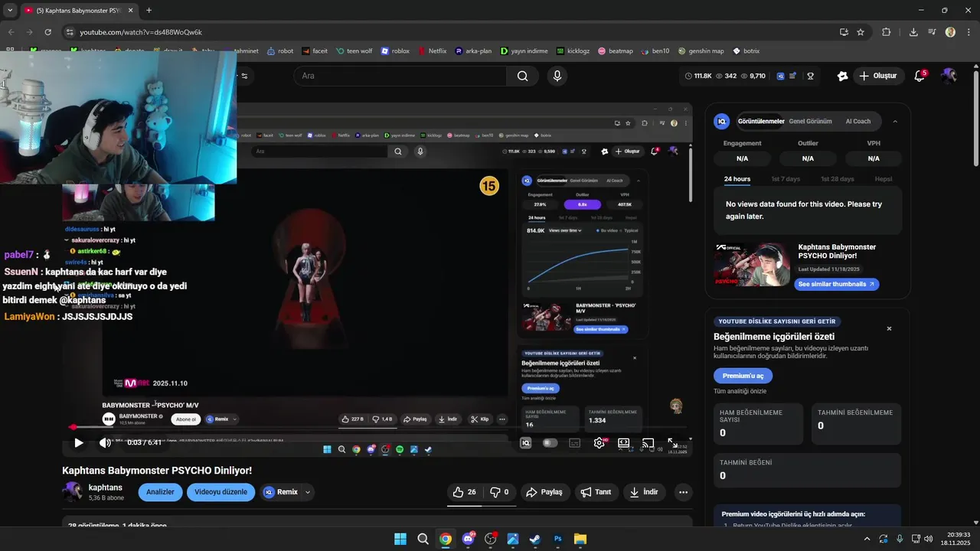Image resolution: width=980 pixels, height=551 pixels.
Task: Select the 1st 7 days tab
Action: [x=786, y=179]
